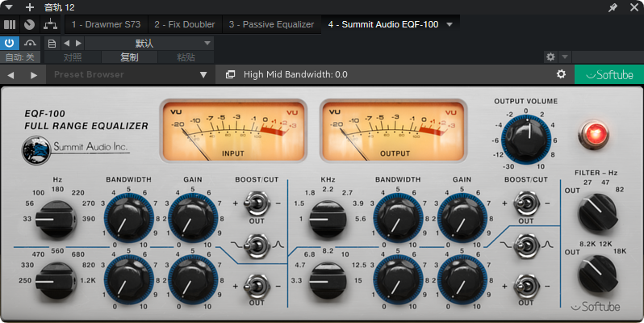Click the 对照 compare button

click(73, 57)
